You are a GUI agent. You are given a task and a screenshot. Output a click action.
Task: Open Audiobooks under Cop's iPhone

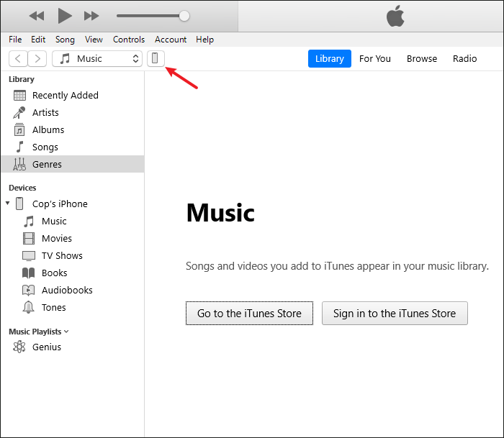coord(73,290)
